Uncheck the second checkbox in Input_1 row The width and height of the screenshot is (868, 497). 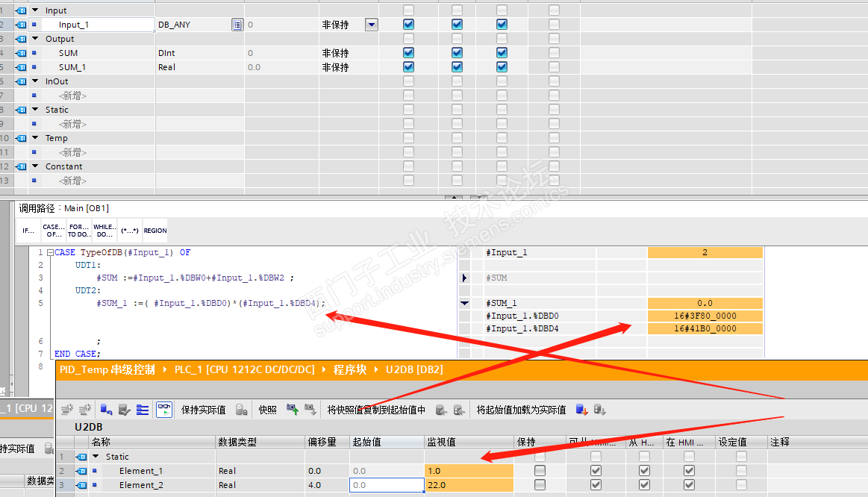tap(457, 25)
